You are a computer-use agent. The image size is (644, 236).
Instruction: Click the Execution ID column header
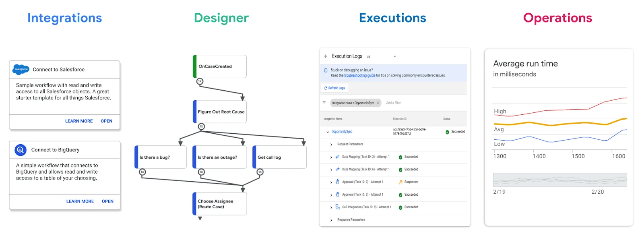400,119
